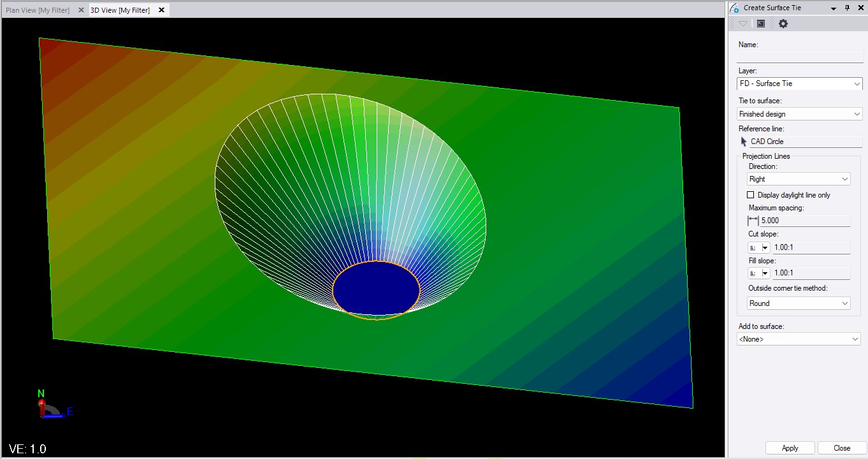The height and width of the screenshot is (459, 868).
Task: Click the Maximum spacing distance icon
Action: point(753,221)
